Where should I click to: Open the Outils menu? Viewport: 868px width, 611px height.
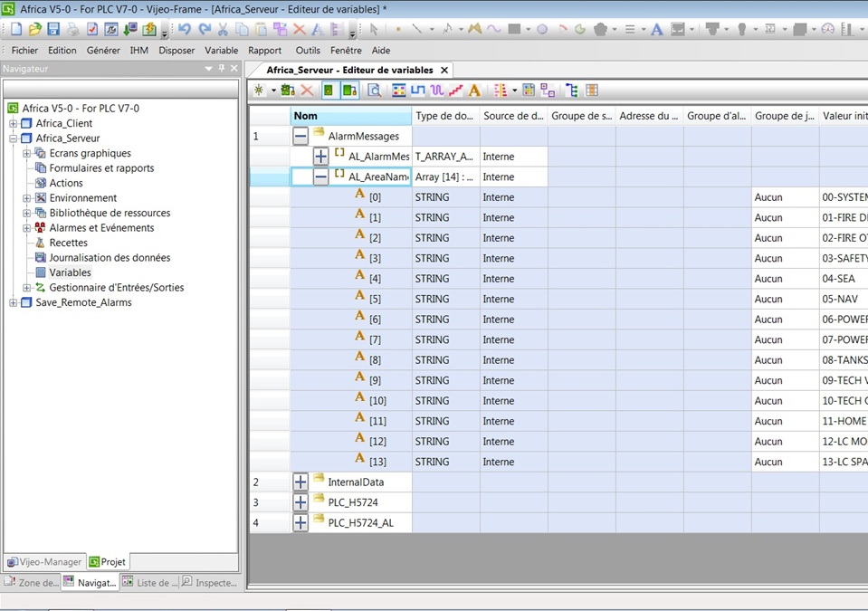[x=308, y=51]
